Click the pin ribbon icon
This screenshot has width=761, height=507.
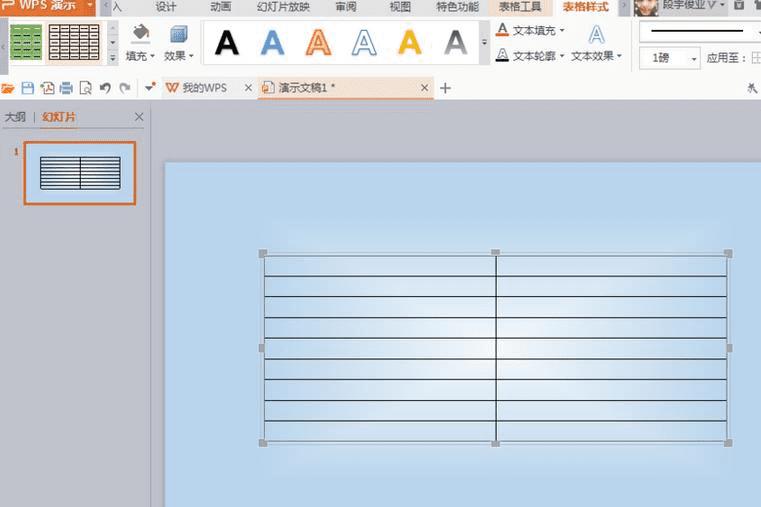[x=752, y=88]
